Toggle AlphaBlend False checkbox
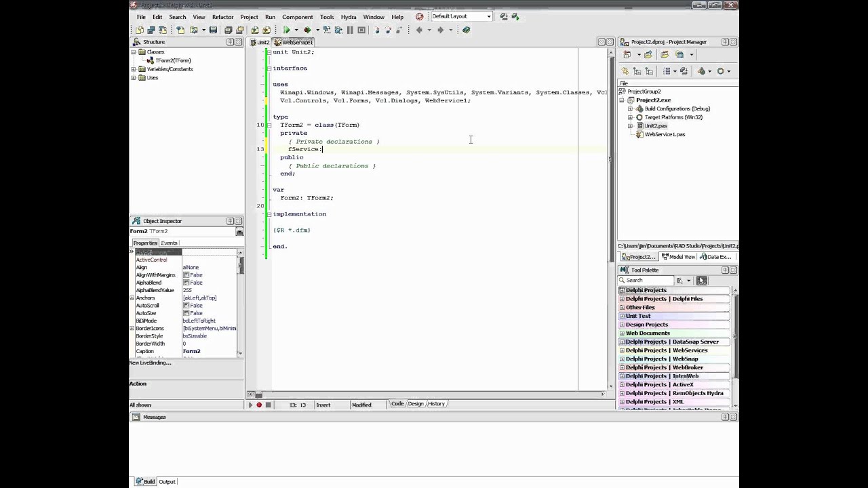868x488 pixels. click(186, 283)
